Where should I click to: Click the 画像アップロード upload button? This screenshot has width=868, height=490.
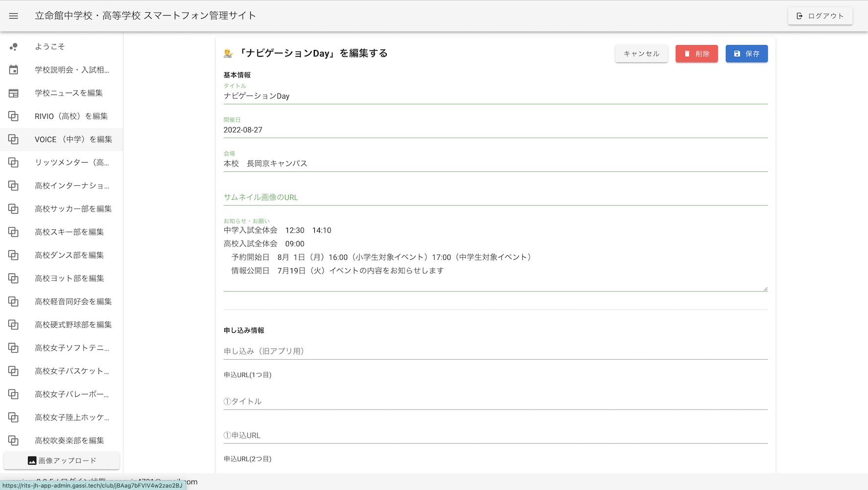pyautogui.click(x=62, y=461)
